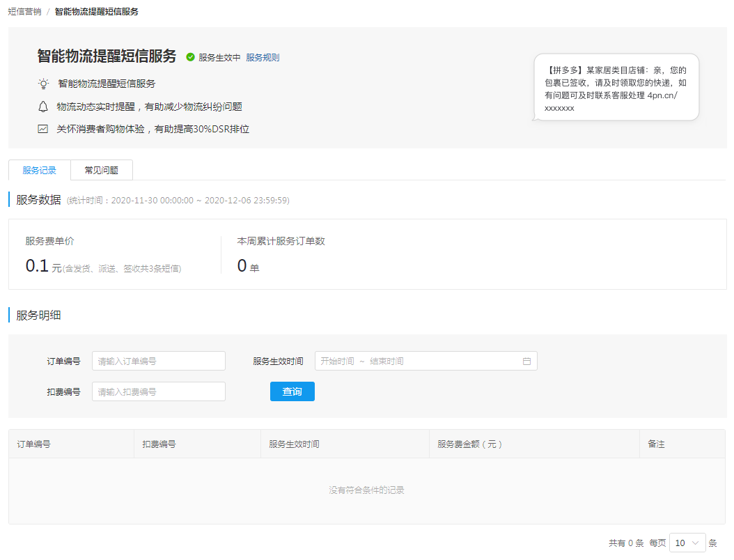Focus the 订单编号 input field

click(x=159, y=361)
